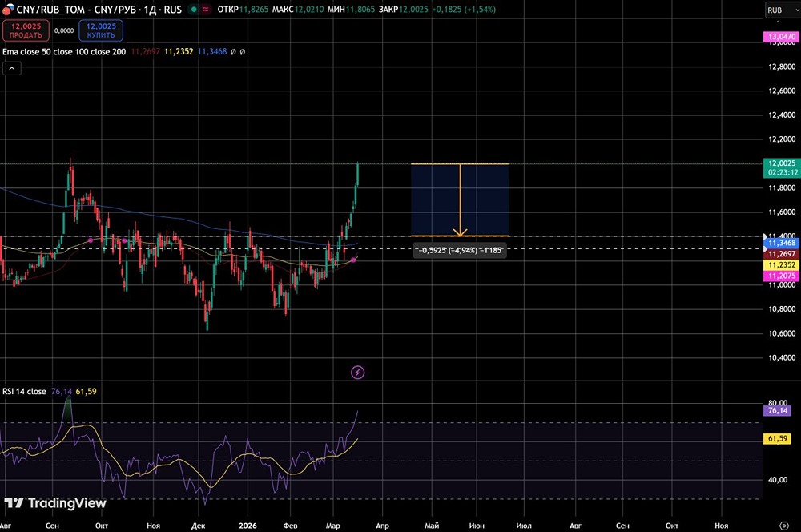Click the green market status dot
801x532 pixels.
pyautogui.click(x=194, y=9)
